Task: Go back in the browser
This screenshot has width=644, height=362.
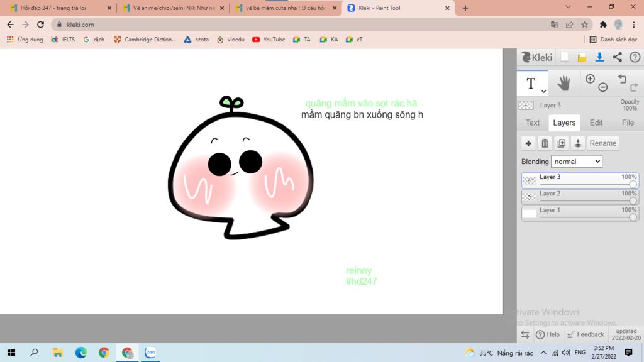Action: point(10,25)
